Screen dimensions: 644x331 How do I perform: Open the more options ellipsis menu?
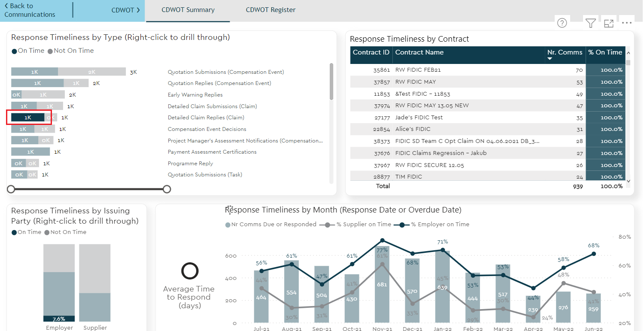[x=626, y=23]
